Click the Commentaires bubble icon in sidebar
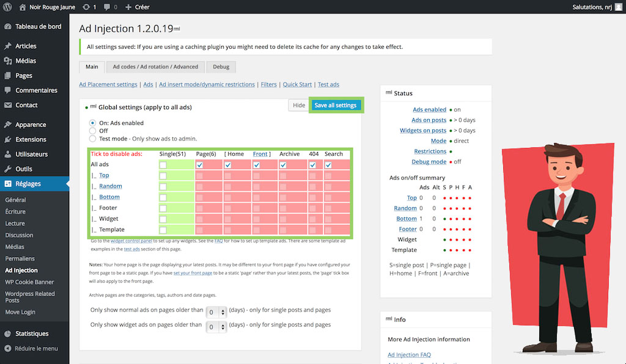Screen dimensions: 626x364 [x=7, y=90]
